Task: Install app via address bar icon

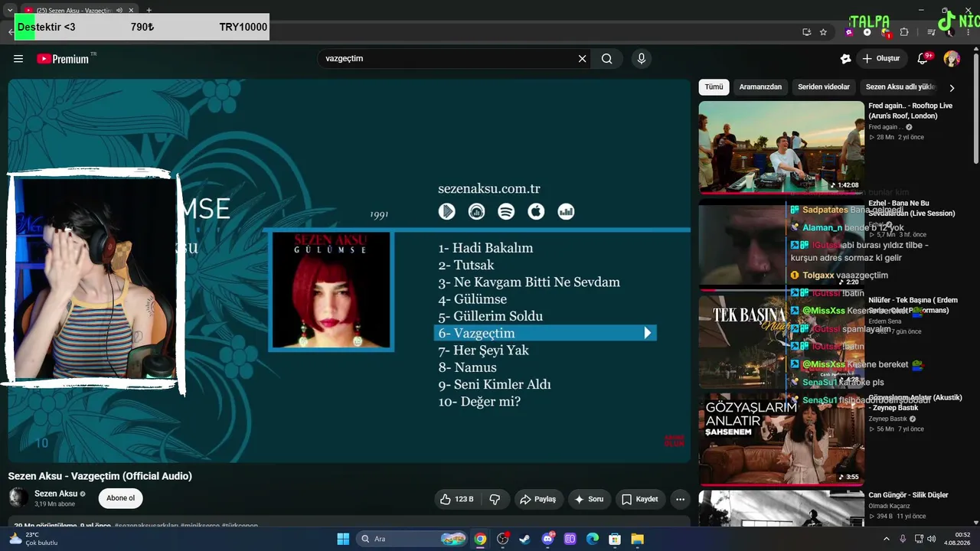Action: (x=806, y=32)
